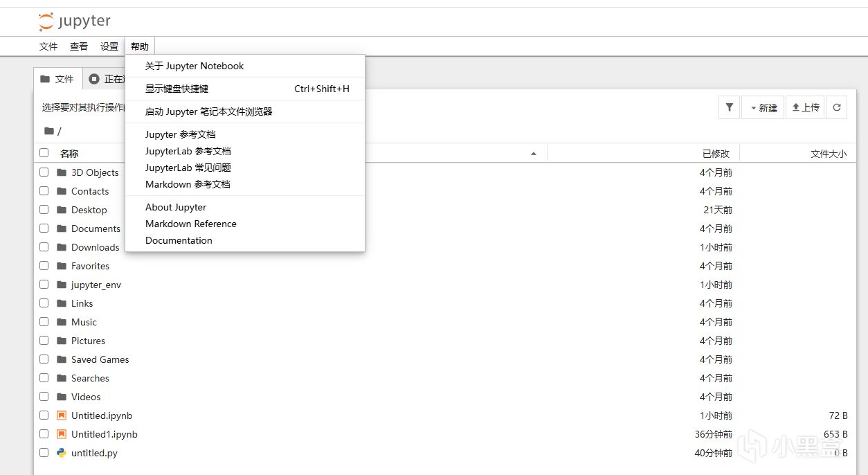This screenshot has width=868, height=475.
Task: Check the Videos row checkbox
Action: [44, 397]
